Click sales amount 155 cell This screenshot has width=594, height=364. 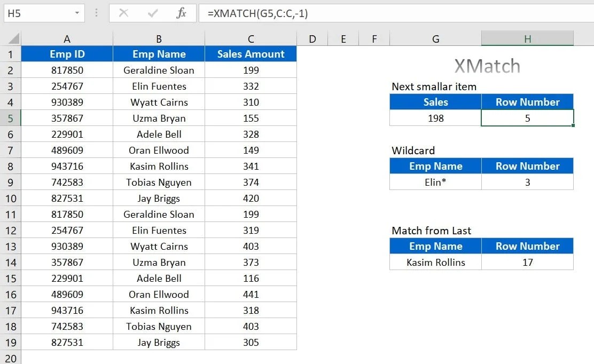(x=251, y=118)
